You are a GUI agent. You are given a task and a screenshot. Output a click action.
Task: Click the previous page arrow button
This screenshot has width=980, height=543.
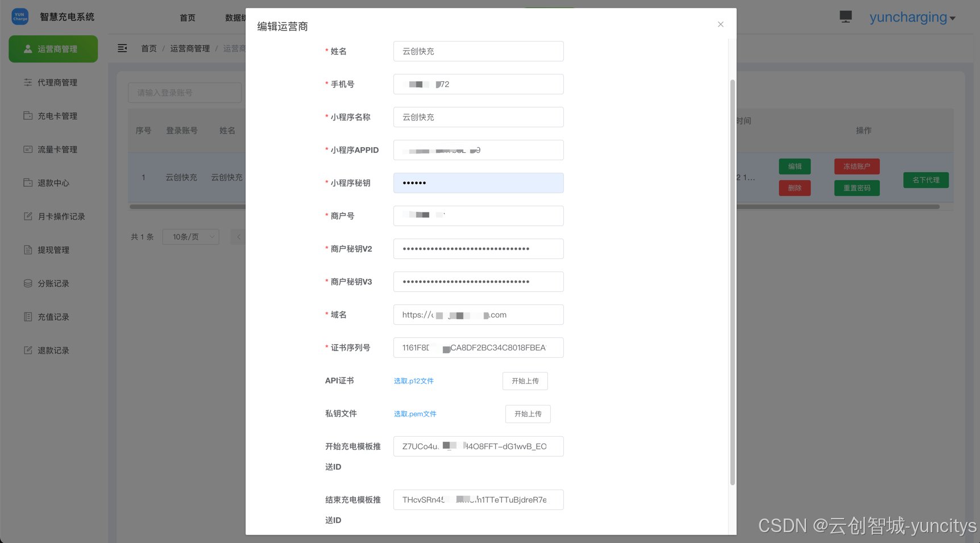[238, 237]
